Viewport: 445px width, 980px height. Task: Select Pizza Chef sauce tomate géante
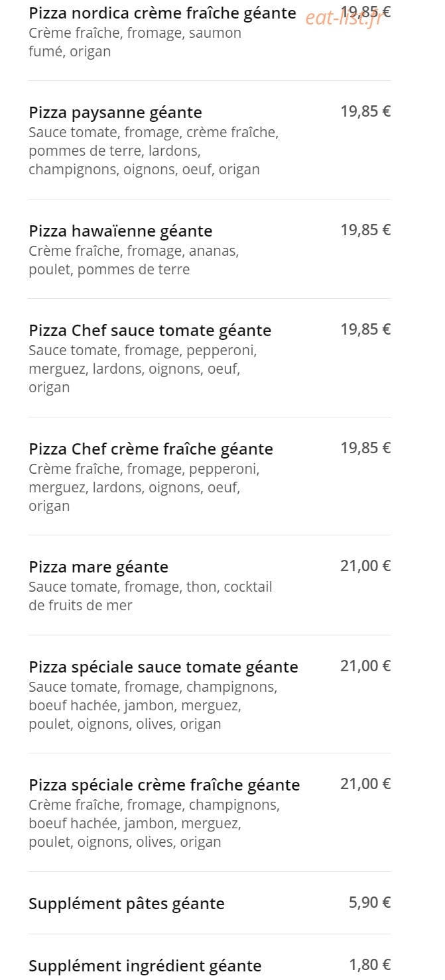click(x=209, y=358)
